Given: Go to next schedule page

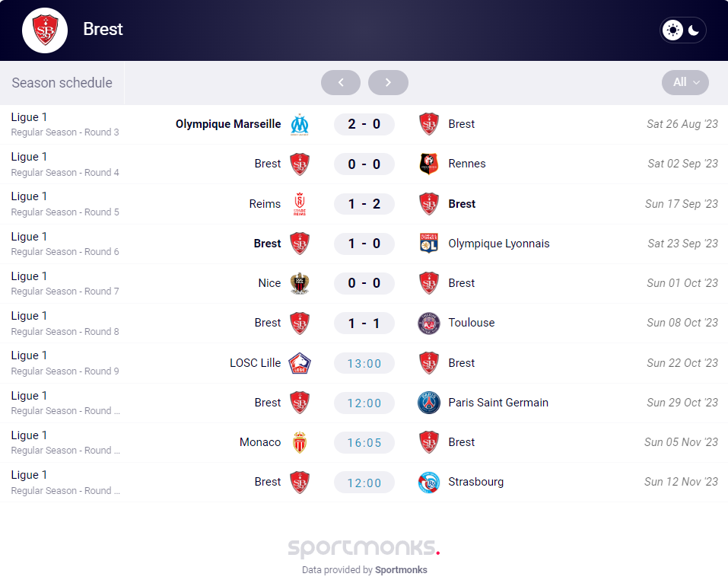Looking at the screenshot, I should coord(388,82).
